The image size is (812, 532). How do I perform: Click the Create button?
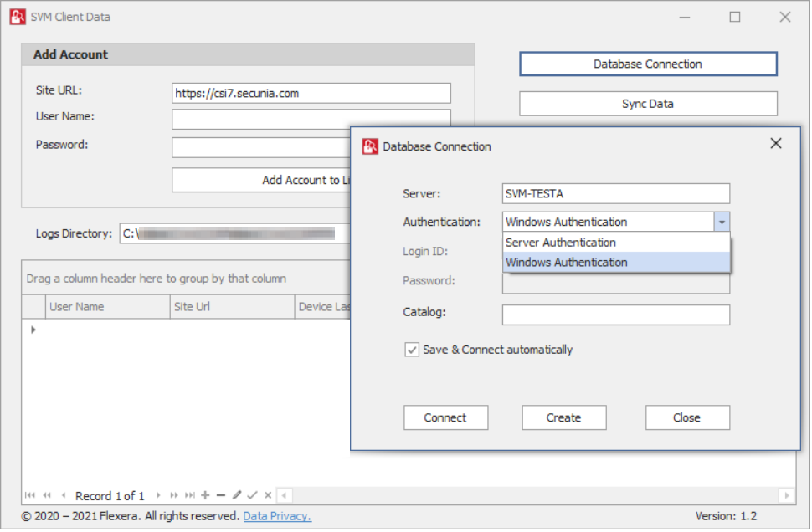pos(563,418)
